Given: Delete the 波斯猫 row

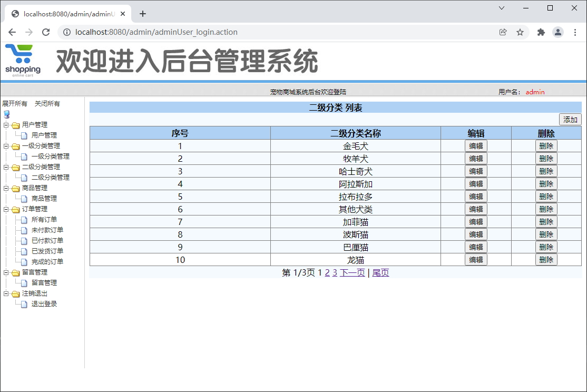Looking at the screenshot, I should 546,234.
